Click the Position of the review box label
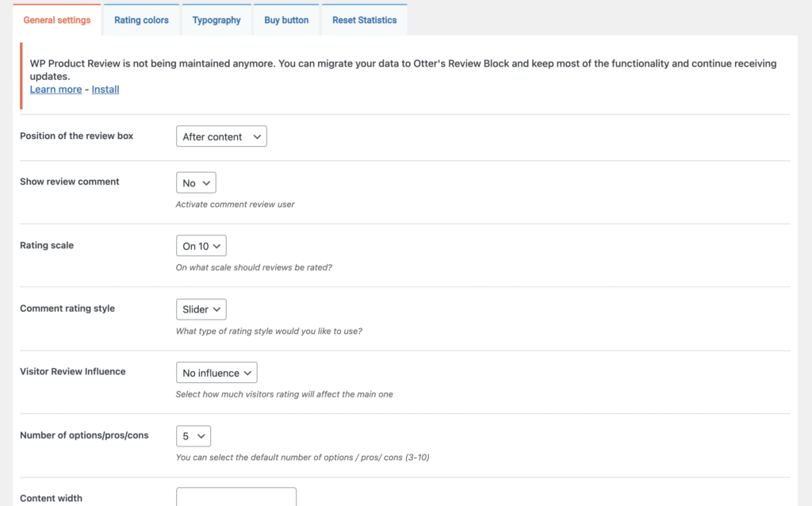812x506 pixels. (x=76, y=136)
